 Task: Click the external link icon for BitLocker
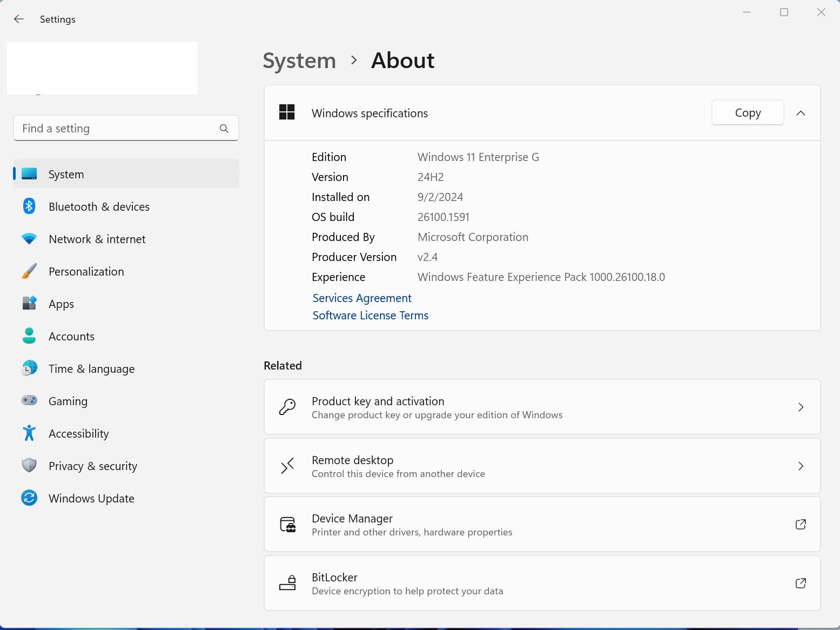[801, 583]
